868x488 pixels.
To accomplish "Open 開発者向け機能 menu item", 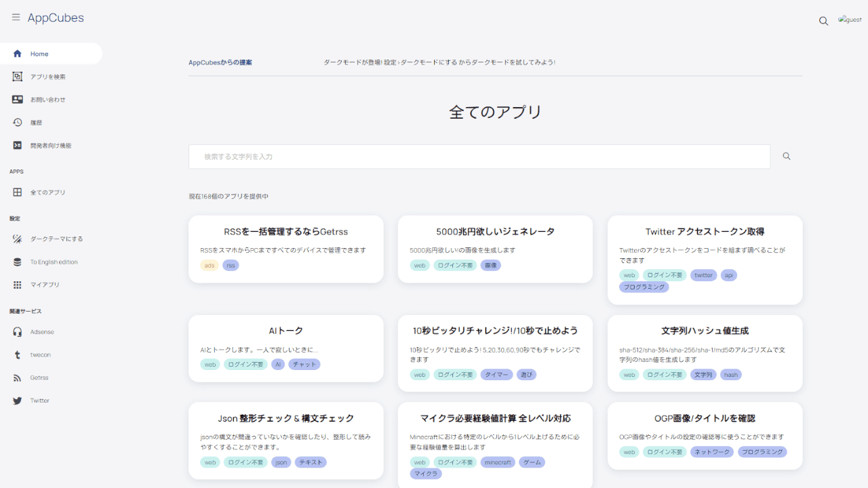I will coord(51,146).
